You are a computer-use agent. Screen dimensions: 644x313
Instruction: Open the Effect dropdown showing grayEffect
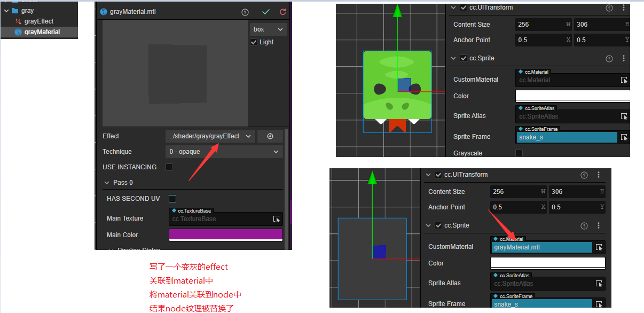[210, 136]
